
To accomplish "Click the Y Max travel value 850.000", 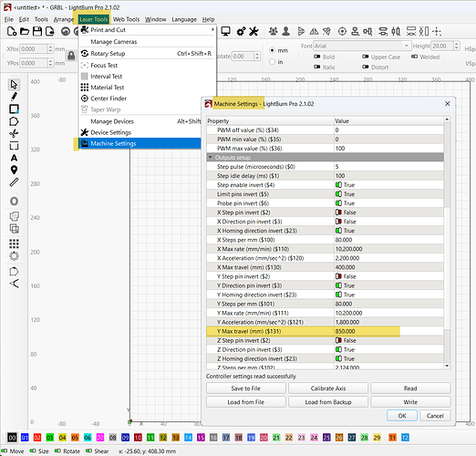I will [345, 331].
